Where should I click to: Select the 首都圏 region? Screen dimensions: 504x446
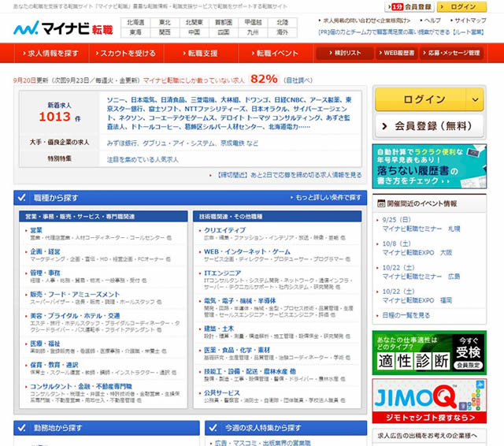224,23
